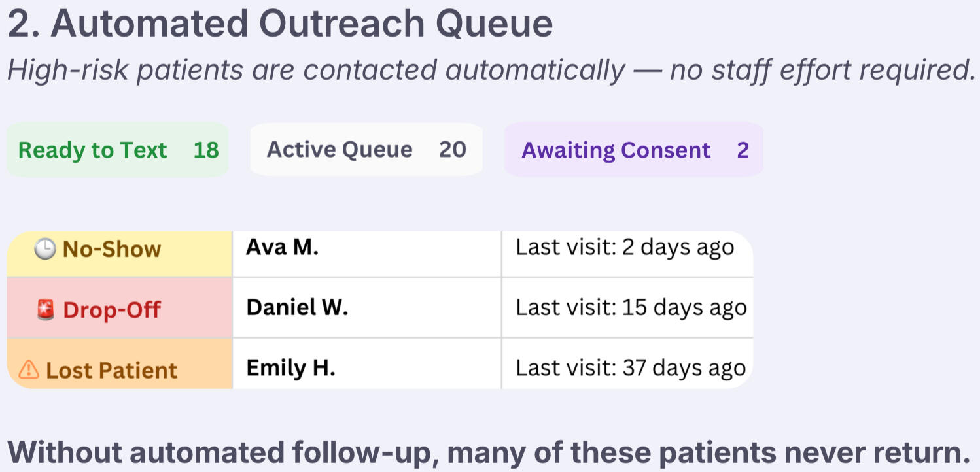
Task: Click the Active Queue count 20
Action: tap(453, 150)
